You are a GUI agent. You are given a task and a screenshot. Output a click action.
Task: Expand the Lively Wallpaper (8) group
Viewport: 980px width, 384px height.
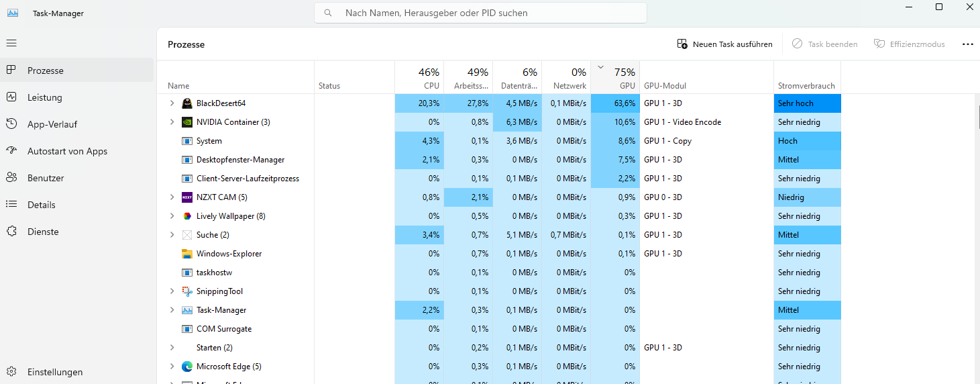(x=172, y=216)
